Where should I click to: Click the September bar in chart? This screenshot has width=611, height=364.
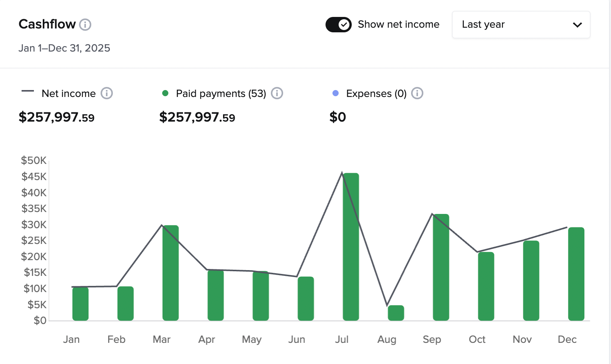coord(441,267)
